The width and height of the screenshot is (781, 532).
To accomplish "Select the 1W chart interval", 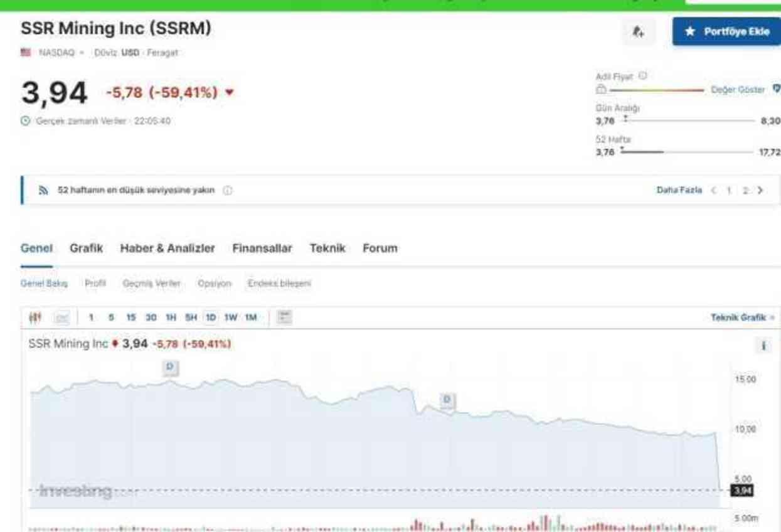I will [x=231, y=317].
